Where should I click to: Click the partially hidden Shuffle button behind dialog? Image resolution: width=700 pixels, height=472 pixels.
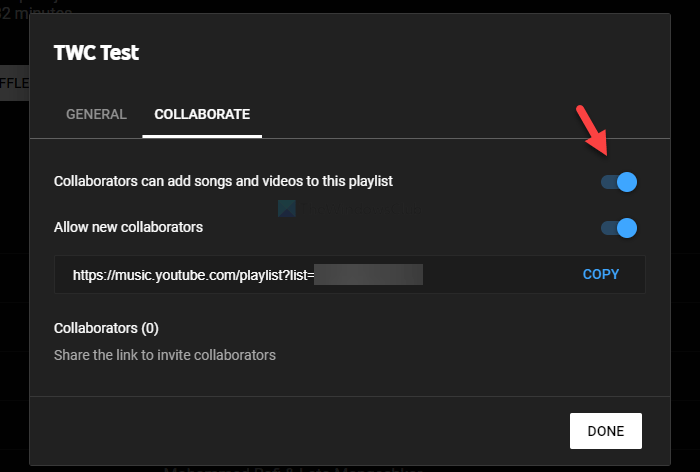(x=14, y=83)
